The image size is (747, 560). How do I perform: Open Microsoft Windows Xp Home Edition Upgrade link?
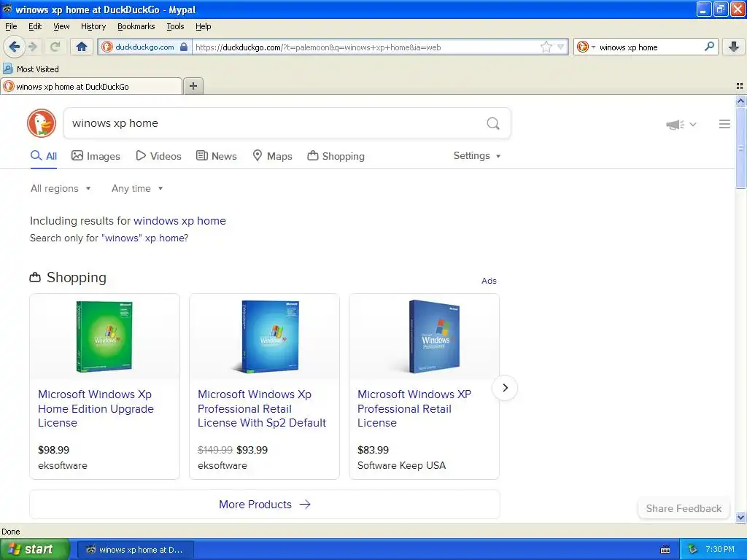click(96, 408)
